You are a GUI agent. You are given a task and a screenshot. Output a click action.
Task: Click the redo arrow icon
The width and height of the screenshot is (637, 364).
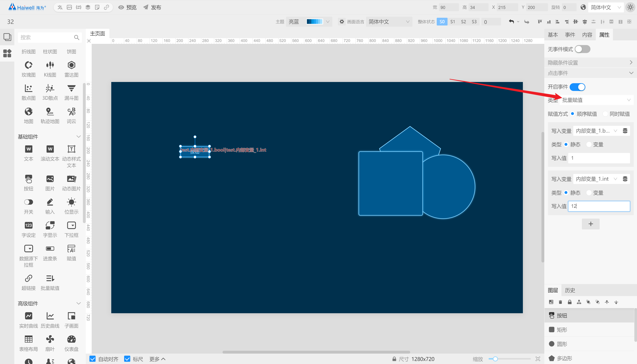(x=527, y=22)
